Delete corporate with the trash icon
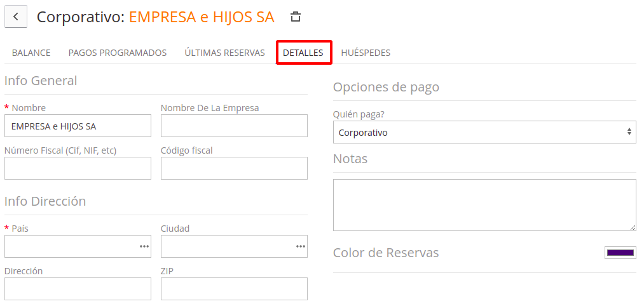This screenshot has height=306, width=644. point(296,17)
